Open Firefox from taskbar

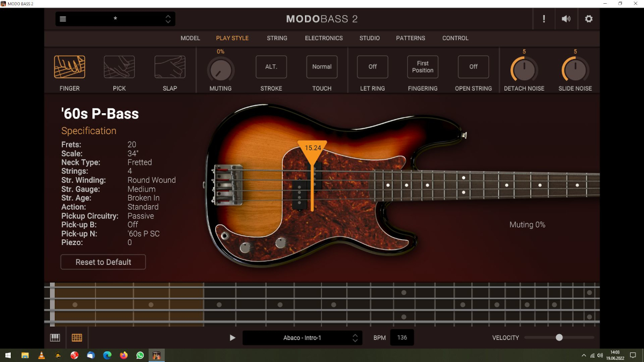[x=124, y=355]
